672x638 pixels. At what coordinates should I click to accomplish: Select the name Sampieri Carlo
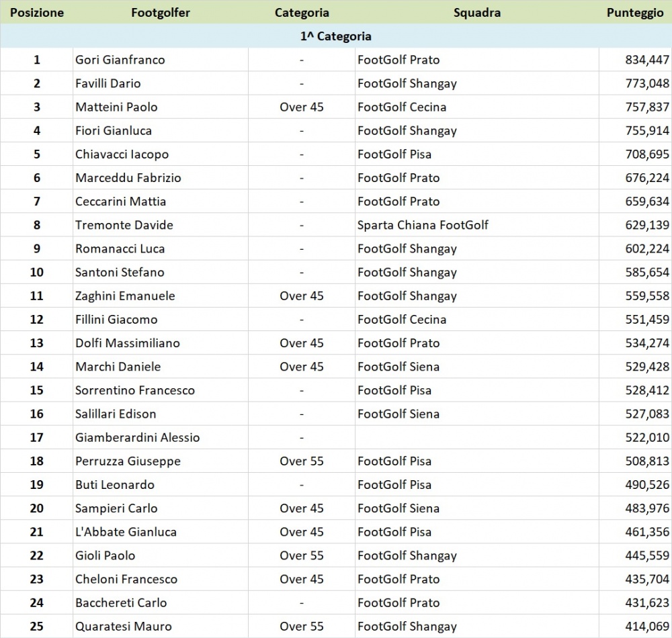(x=116, y=508)
